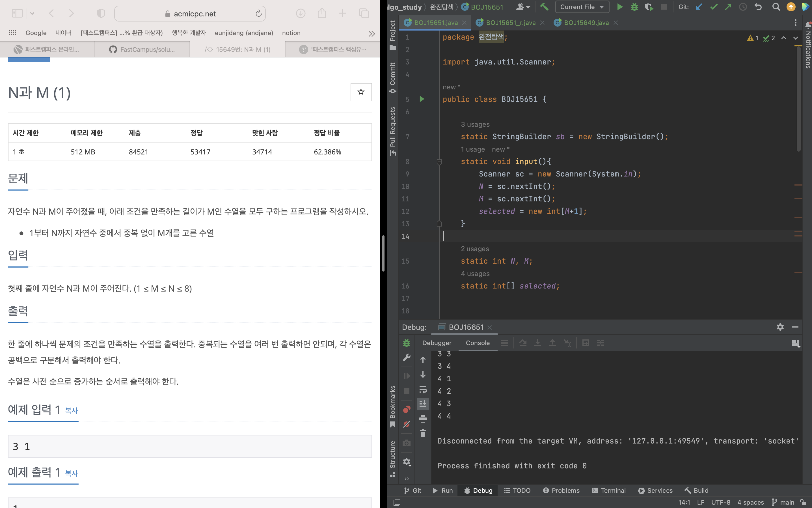
Task: Clear console output with trash icon
Action: pyautogui.click(x=423, y=433)
